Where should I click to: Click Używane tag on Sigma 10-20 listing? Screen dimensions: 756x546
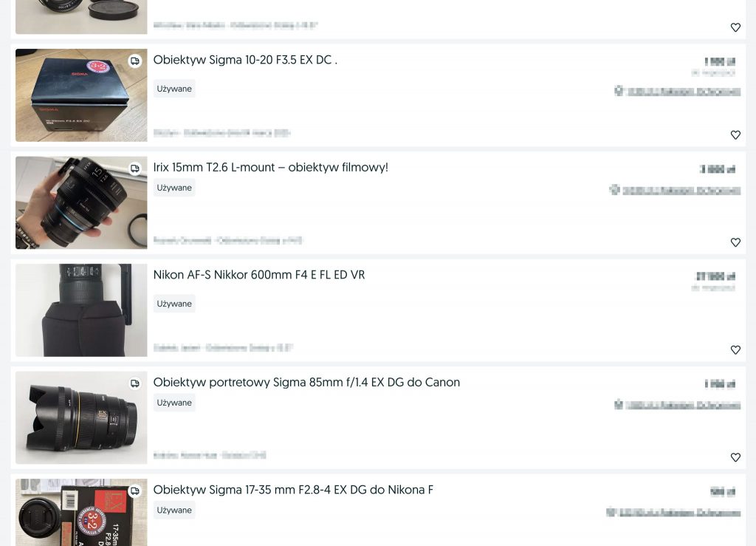(174, 89)
